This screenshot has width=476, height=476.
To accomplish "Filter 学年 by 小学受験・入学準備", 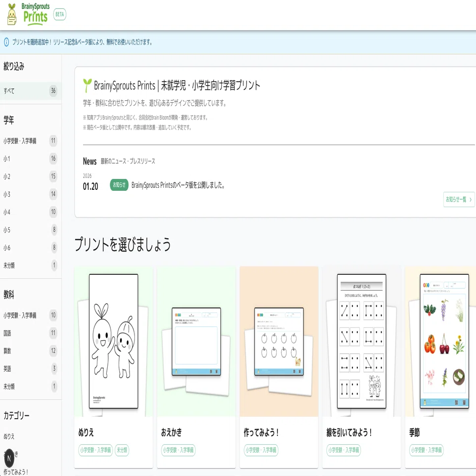I will (31, 141).
